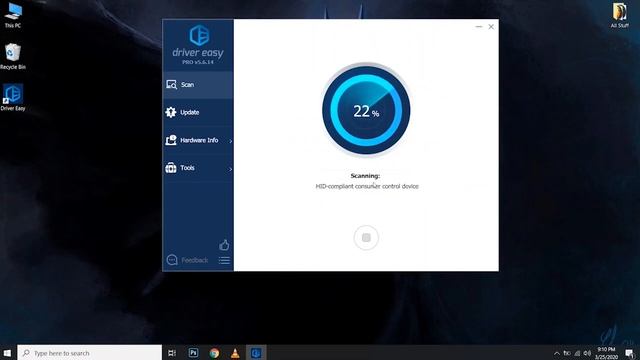The width and height of the screenshot is (640, 360).
Task: Expand the Tools chevron arrow
Action: (x=231, y=169)
